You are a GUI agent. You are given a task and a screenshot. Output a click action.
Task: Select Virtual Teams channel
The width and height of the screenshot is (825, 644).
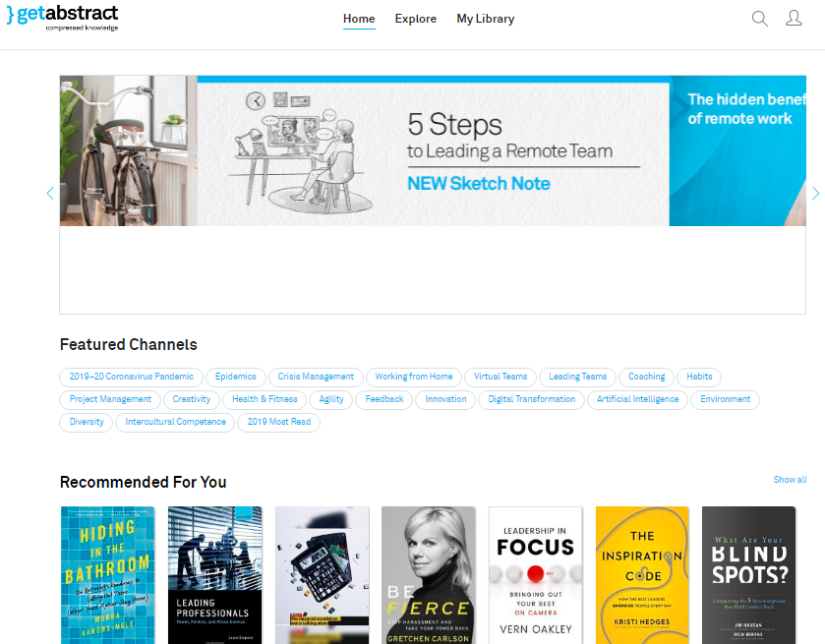[501, 377]
